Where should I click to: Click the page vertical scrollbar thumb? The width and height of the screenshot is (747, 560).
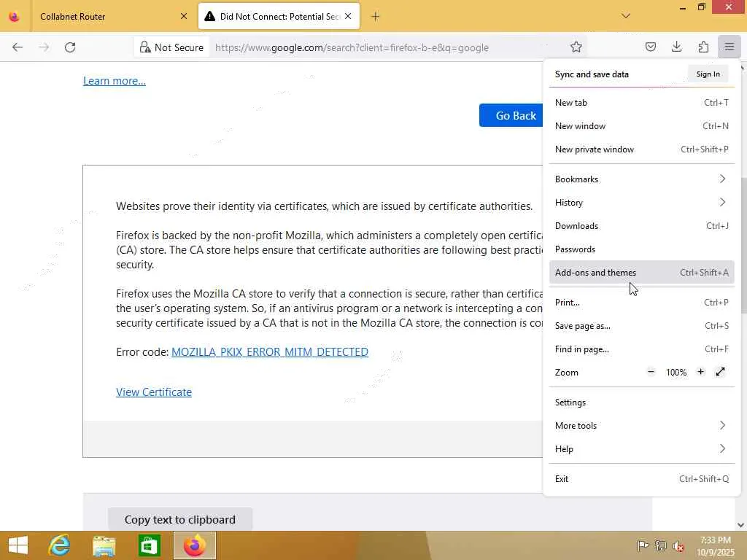click(x=743, y=245)
